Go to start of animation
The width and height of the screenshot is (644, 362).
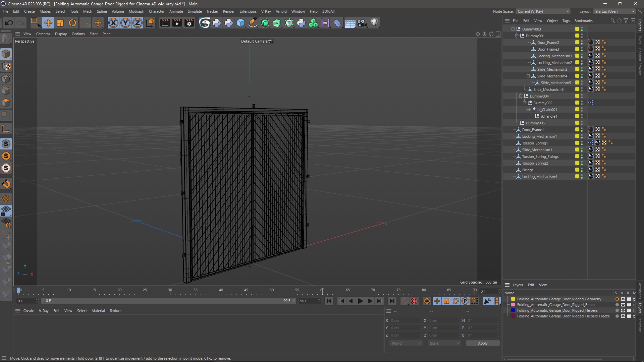click(x=329, y=301)
